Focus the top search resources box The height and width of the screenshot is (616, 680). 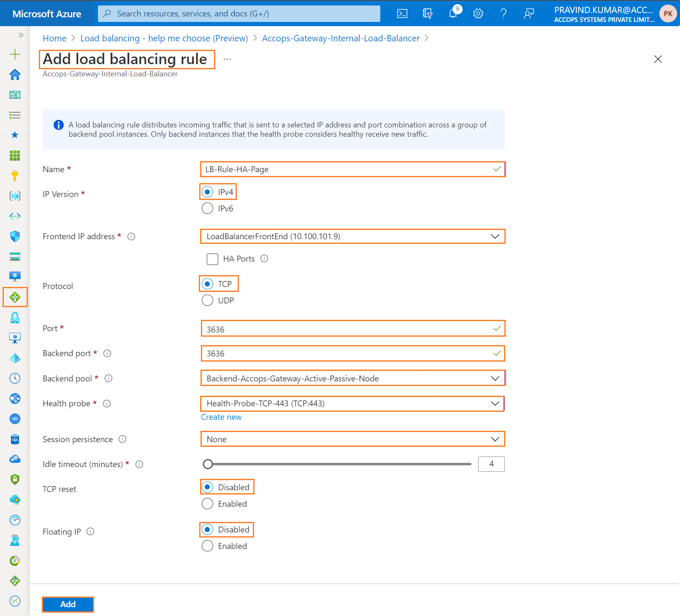click(239, 14)
